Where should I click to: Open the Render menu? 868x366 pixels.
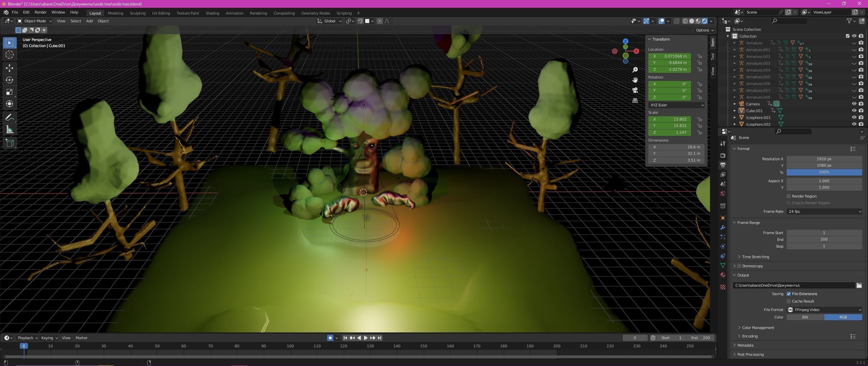coord(40,12)
